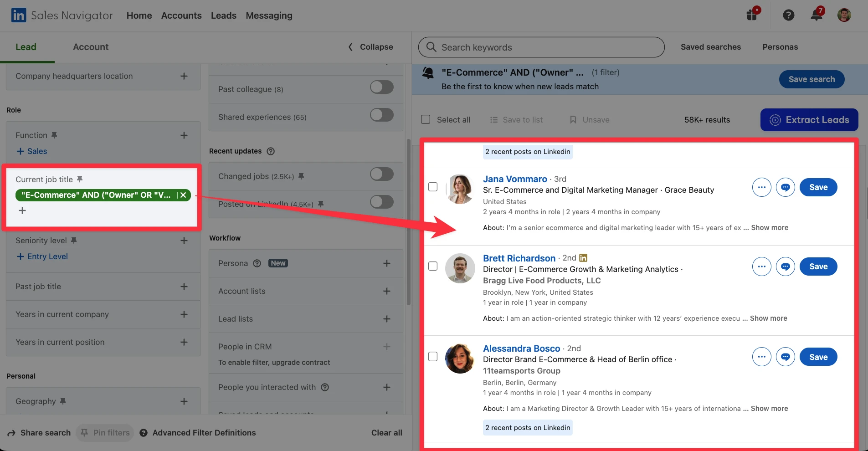Expand the Lead lists filter
The image size is (868, 451).
387,319
